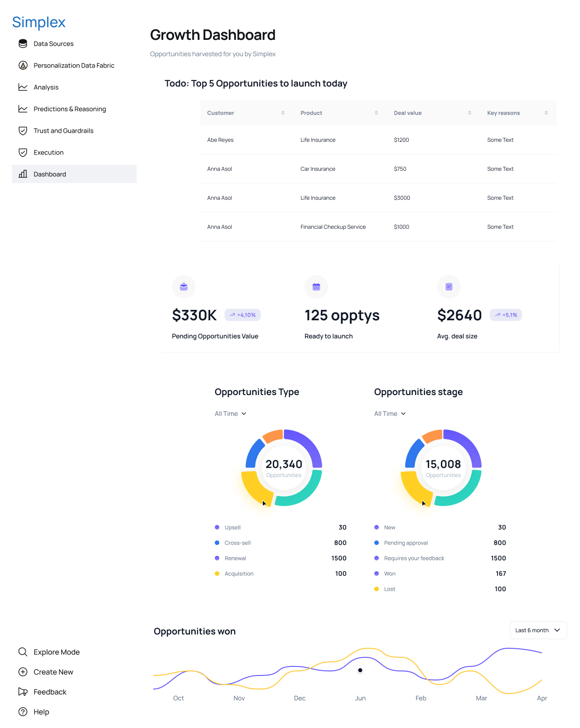580x728 pixels.
Task: Click the Explore Mode magnifier icon
Action: point(23,652)
